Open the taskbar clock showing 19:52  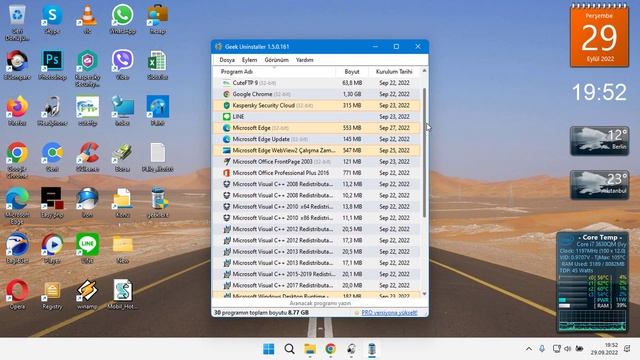point(604,349)
